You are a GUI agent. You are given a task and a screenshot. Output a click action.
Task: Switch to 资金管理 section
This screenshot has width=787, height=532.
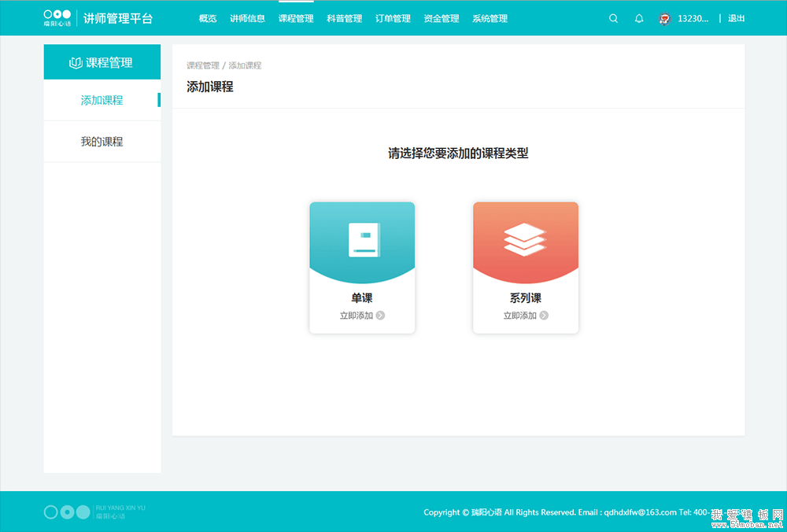coord(441,19)
